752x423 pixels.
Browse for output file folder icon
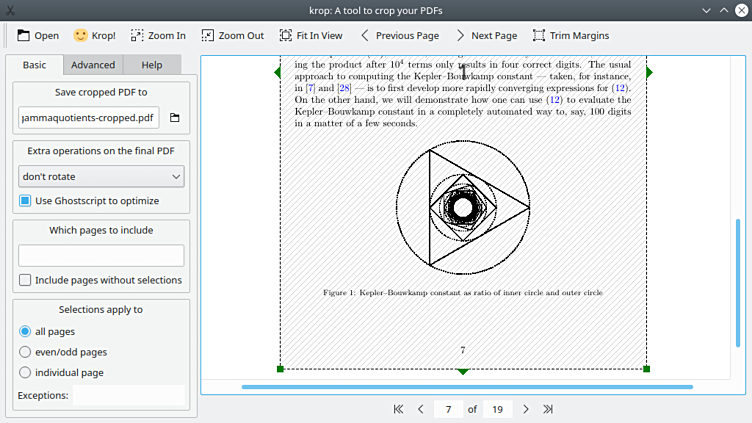(175, 118)
